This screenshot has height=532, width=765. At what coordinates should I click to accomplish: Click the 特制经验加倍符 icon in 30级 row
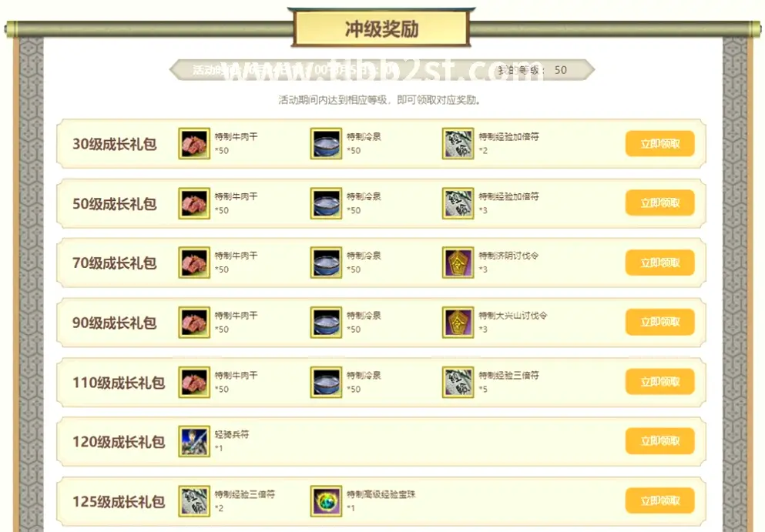click(458, 143)
